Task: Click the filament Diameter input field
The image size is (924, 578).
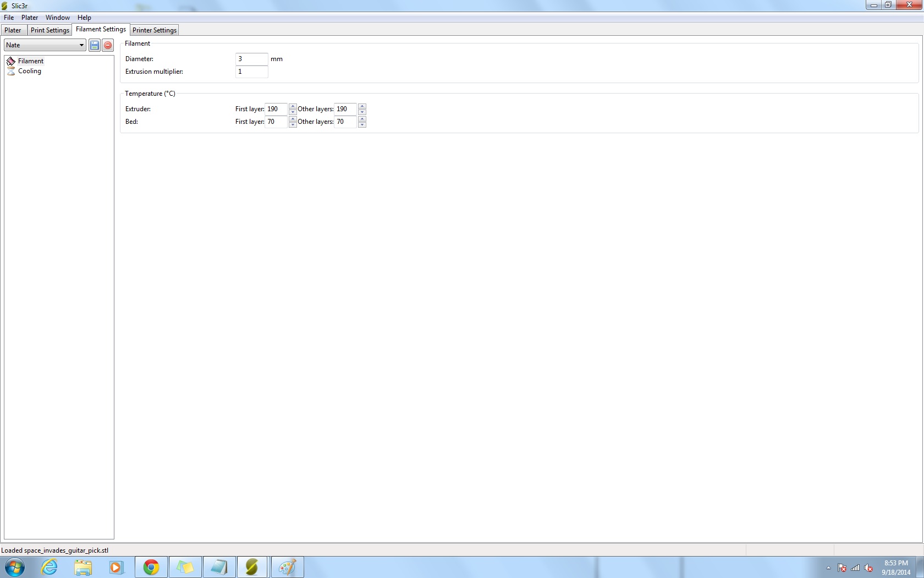Action: click(x=251, y=59)
